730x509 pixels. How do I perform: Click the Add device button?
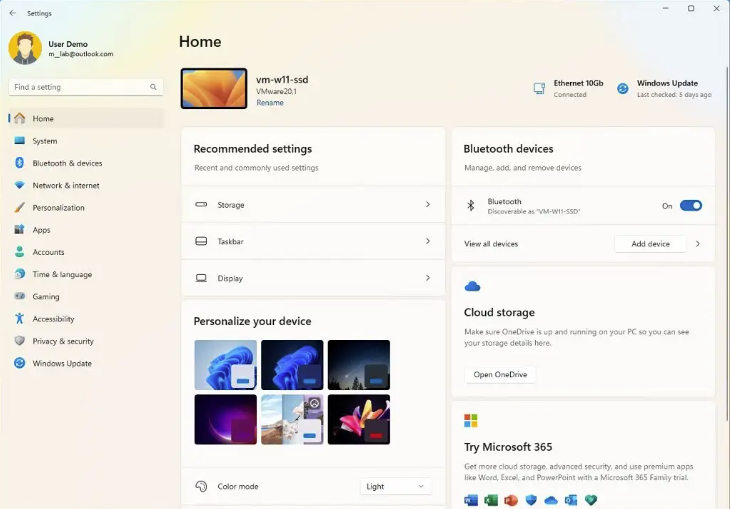pos(650,244)
